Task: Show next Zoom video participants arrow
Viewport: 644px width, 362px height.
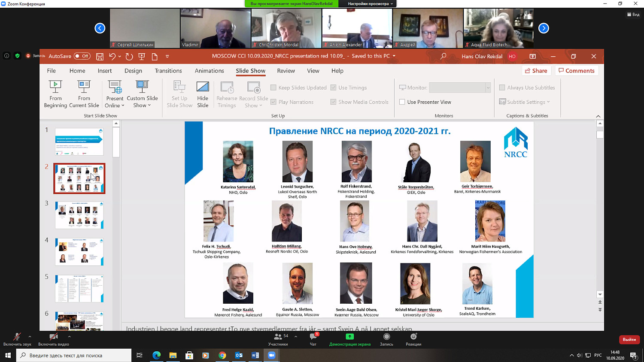Action: (x=544, y=28)
